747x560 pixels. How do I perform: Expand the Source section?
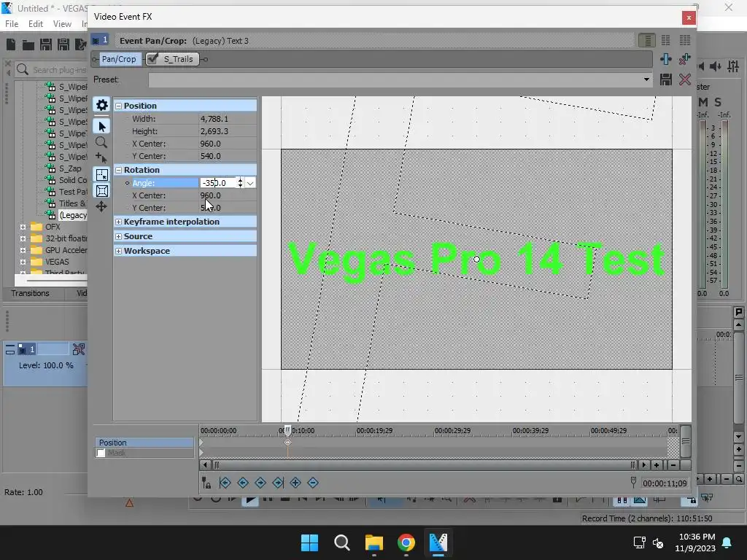point(119,237)
